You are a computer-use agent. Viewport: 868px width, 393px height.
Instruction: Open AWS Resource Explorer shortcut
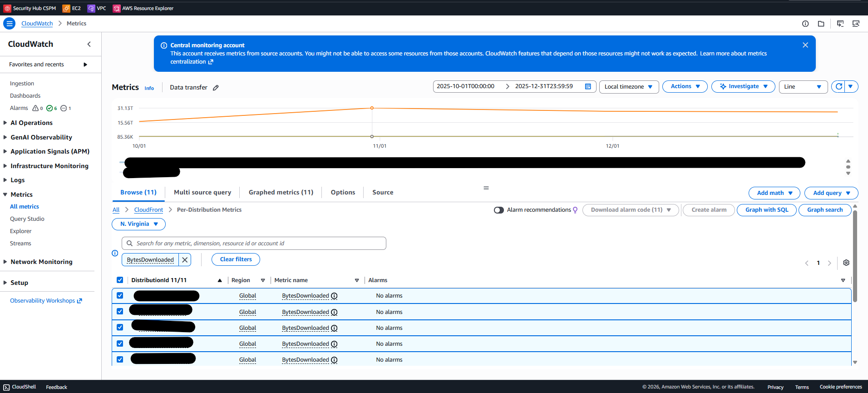(x=143, y=8)
